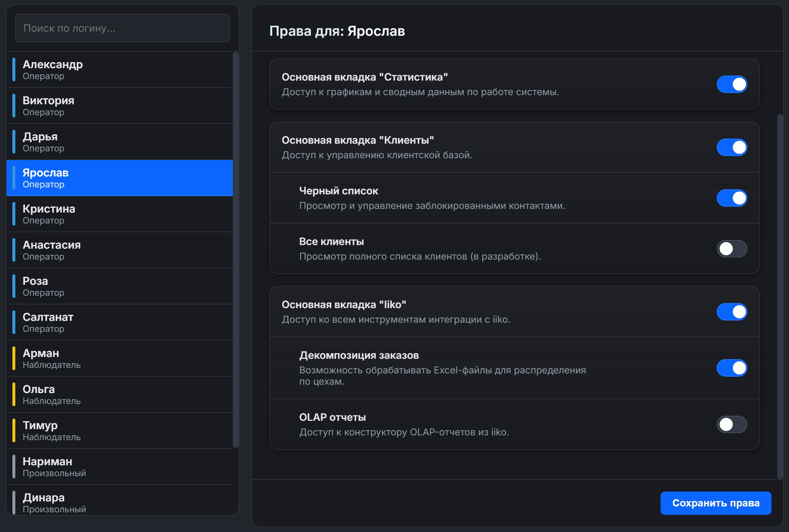
Task: Disable the "Статистика" tab access toggle
Action: [732, 84]
